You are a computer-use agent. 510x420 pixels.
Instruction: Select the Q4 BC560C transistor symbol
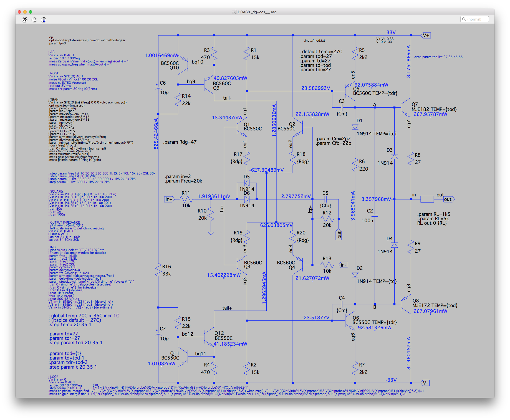tap(298, 265)
